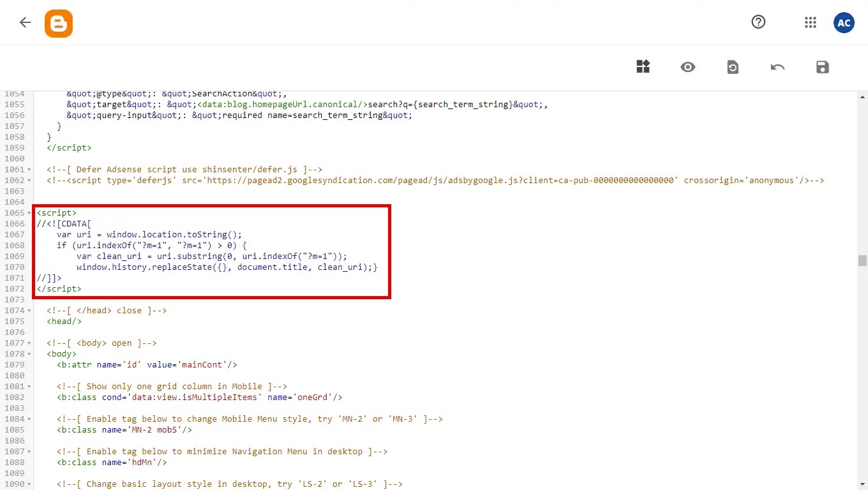Click the '//]]>' line
Viewport: 868px width, 490px height.
point(49,278)
